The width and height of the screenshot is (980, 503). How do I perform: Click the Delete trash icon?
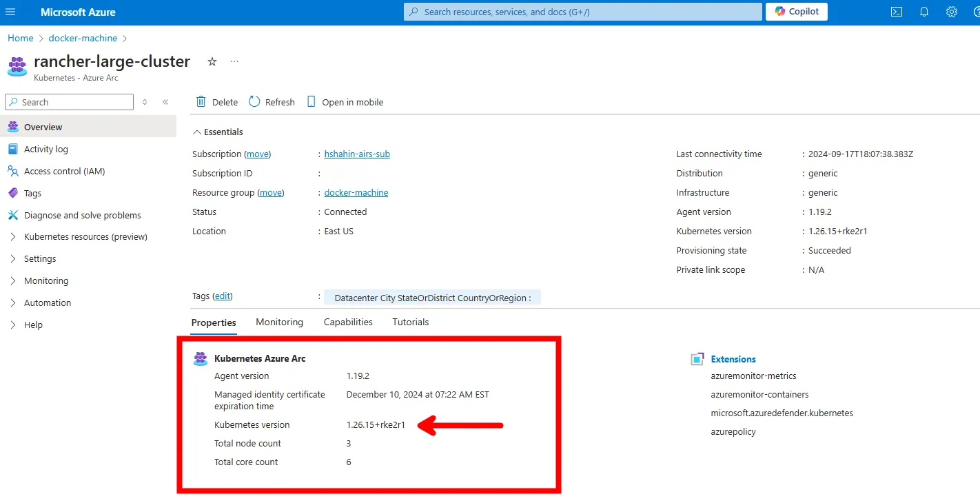tap(201, 102)
